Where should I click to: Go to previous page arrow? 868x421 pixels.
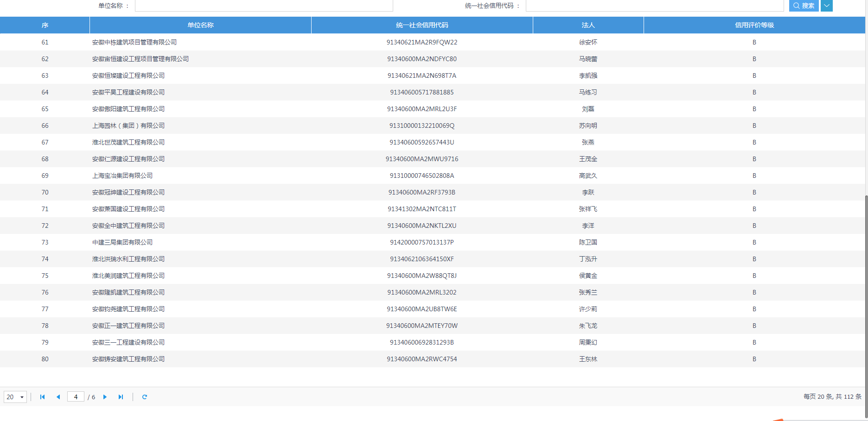click(x=58, y=397)
